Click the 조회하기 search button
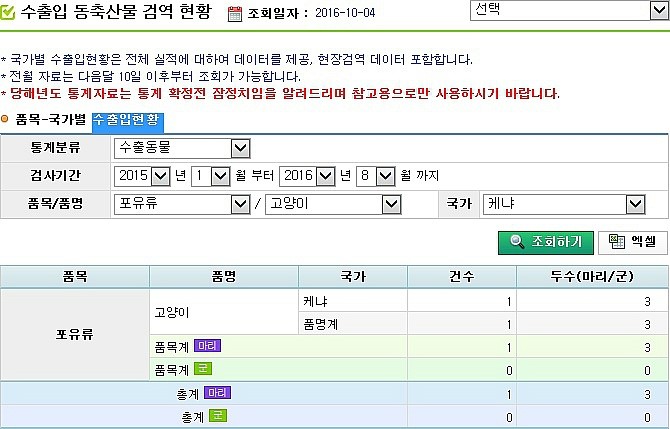 (x=546, y=243)
